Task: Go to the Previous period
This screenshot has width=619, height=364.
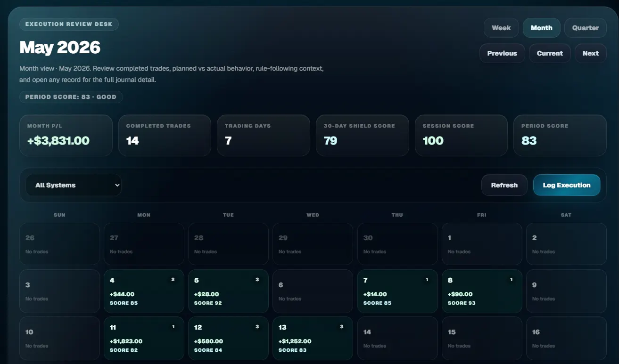Action: (502, 53)
